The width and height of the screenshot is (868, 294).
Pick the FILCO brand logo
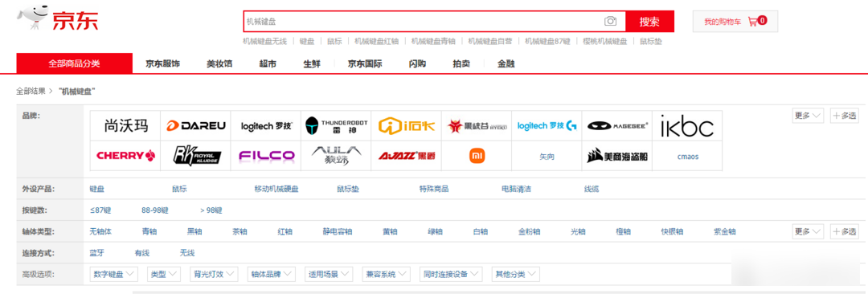[266, 156]
